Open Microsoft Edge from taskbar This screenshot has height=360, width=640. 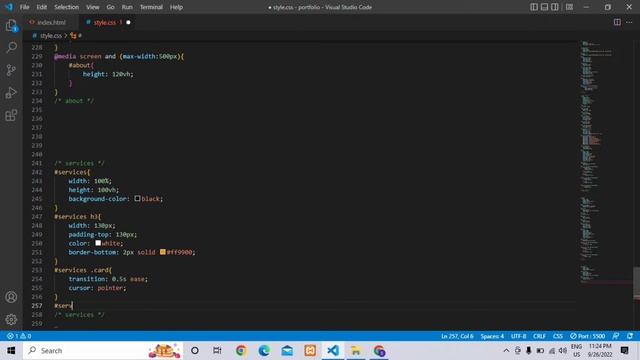click(264, 351)
